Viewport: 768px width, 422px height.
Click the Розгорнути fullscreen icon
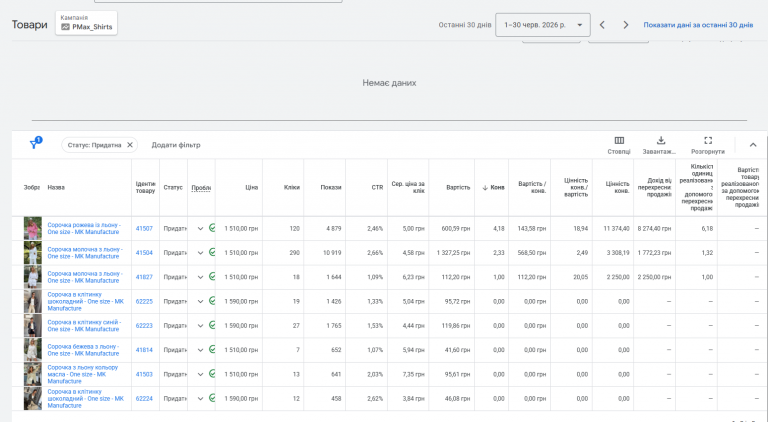pos(708,141)
